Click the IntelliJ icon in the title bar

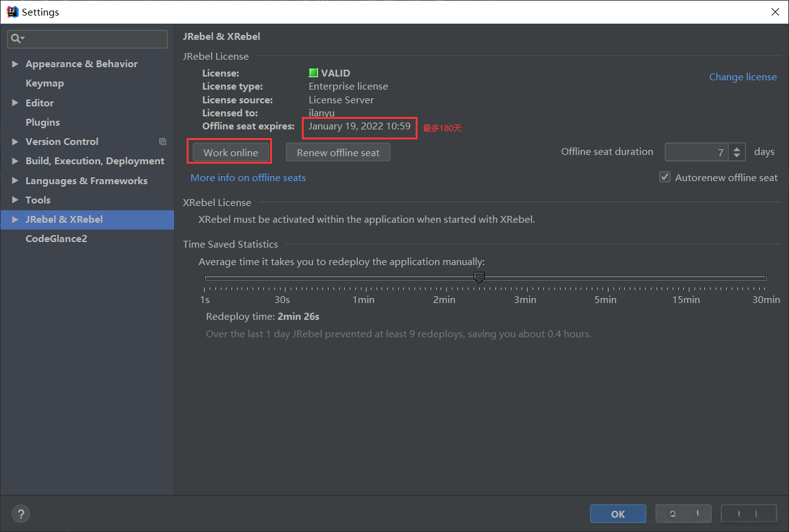point(12,12)
